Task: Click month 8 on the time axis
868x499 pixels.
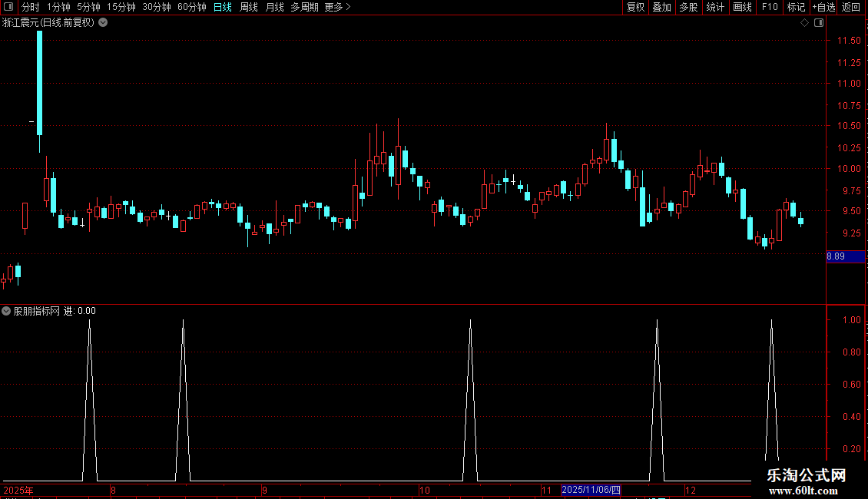Action: pyautogui.click(x=113, y=490)
